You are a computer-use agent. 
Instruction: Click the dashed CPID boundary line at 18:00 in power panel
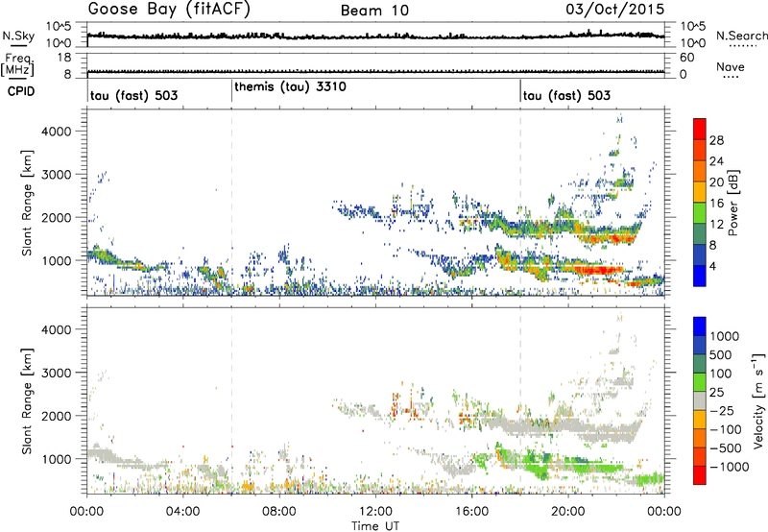(x=520, y=203)
